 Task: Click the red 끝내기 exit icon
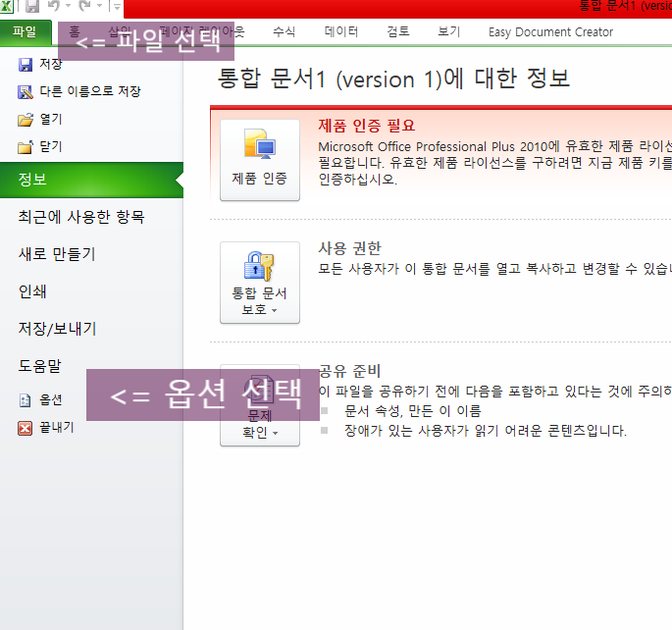click(x=26, y=428)
